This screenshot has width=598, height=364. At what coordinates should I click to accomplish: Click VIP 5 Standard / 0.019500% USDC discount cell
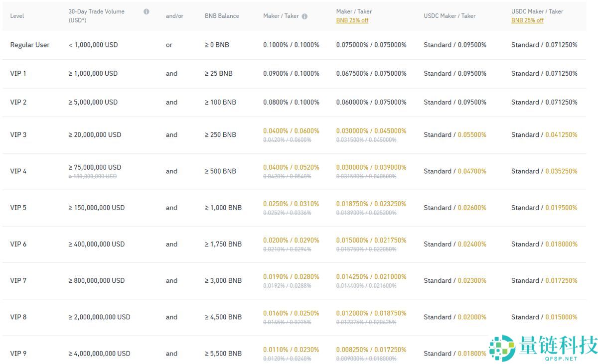[x=545, y=208]
